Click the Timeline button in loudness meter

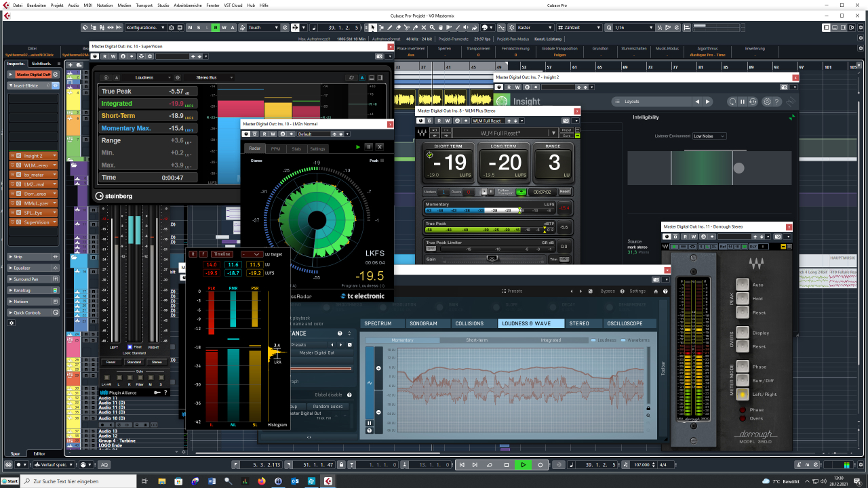[221, 253]
